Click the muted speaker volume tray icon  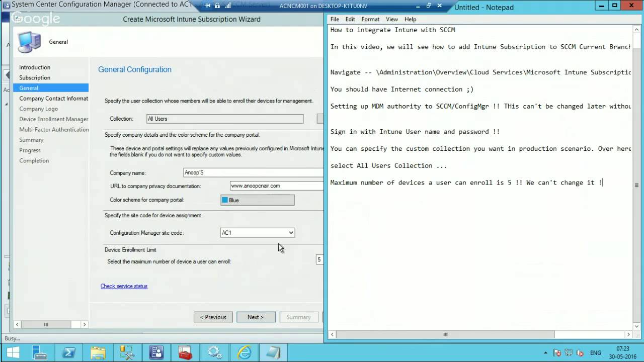[580, 353]
